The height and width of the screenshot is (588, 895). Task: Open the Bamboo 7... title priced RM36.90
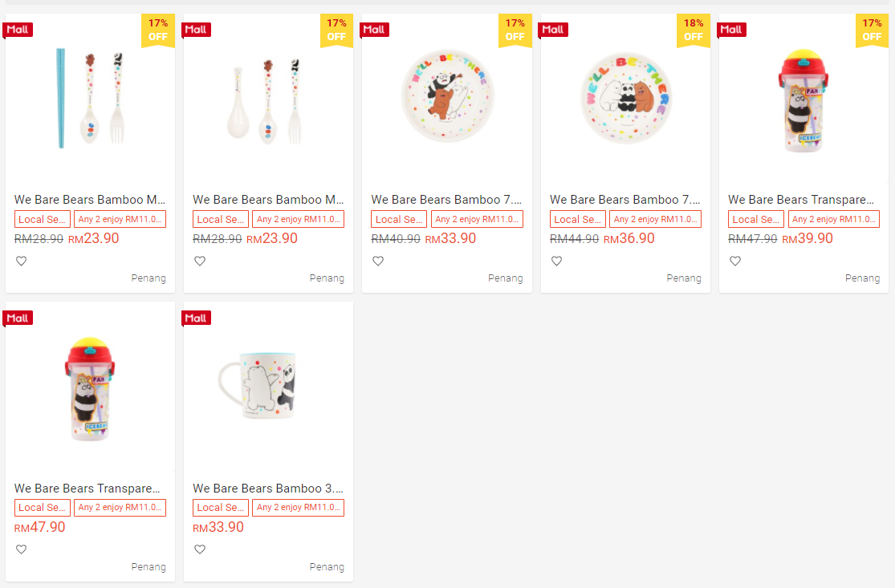(x=624, y=200)
